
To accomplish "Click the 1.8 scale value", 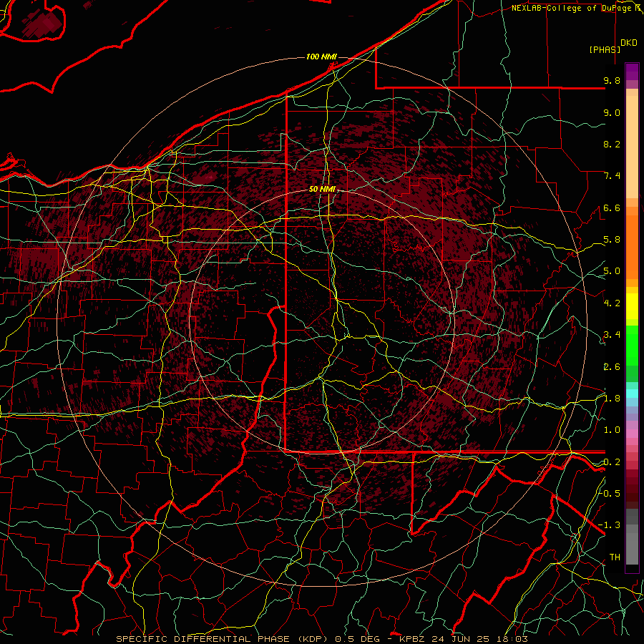I will (x=612, y=399).
